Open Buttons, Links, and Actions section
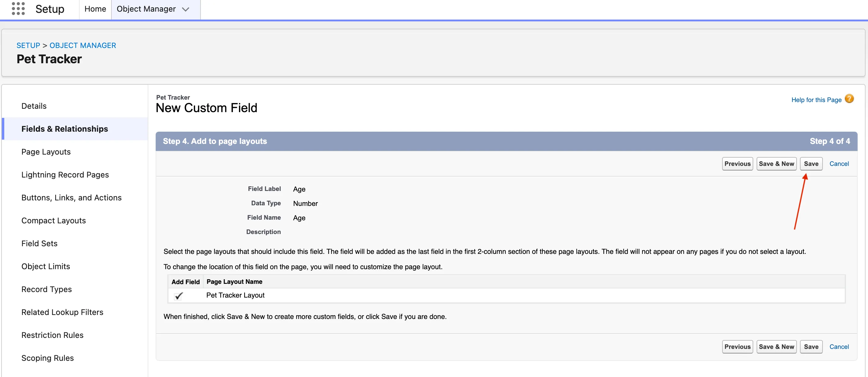The image size is (868, 377). click(71, 198)
